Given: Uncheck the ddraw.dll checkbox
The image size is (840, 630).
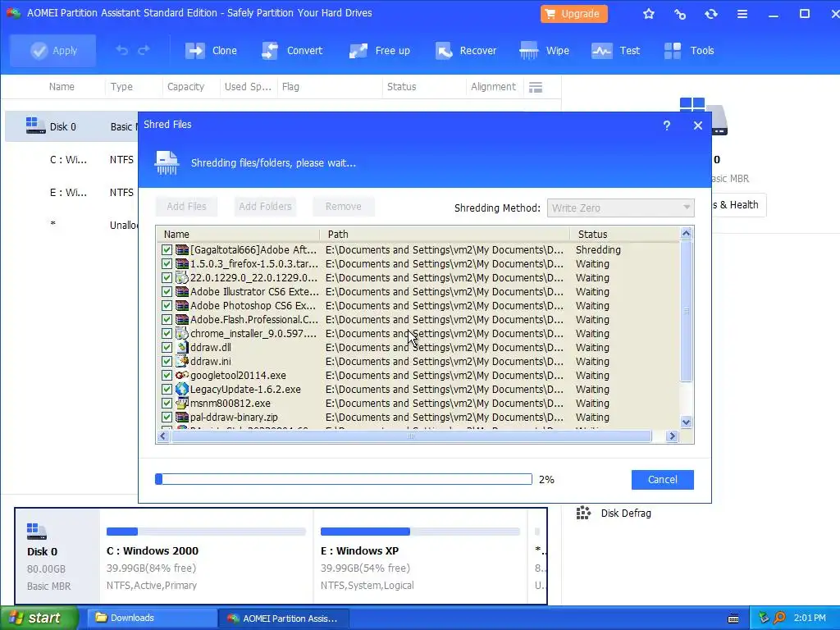Looking at the screenshot, I should (167, 347).
